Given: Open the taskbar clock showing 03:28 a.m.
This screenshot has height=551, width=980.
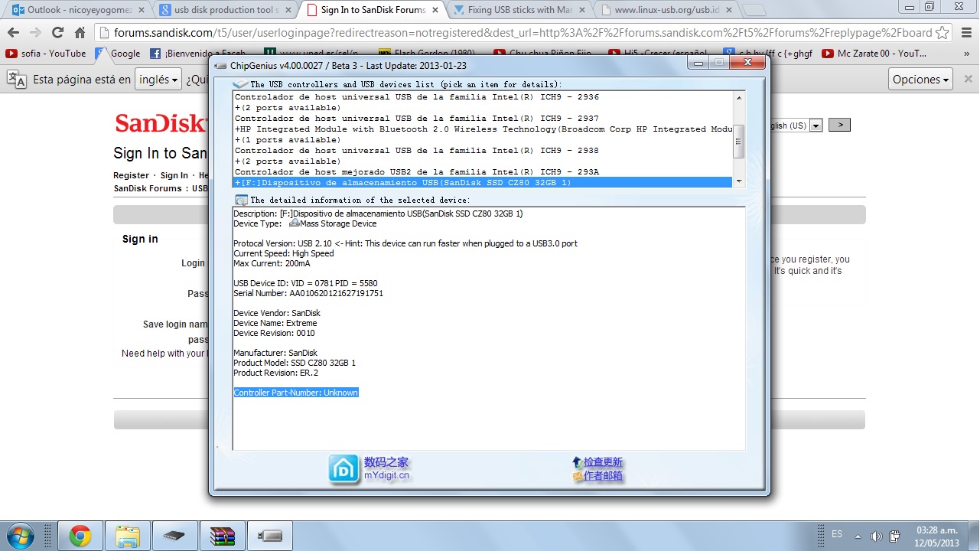Looking at the screenshot, I should click(x=937, y=536).
